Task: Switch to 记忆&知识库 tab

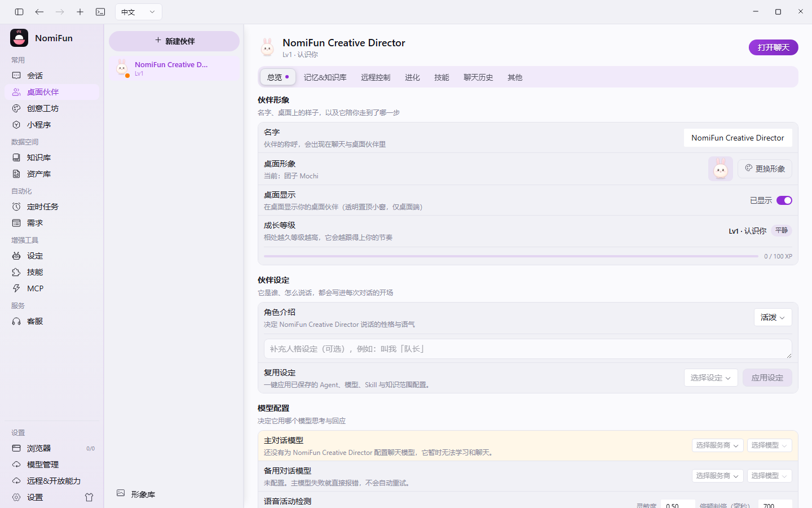Action: coord(325,77)
